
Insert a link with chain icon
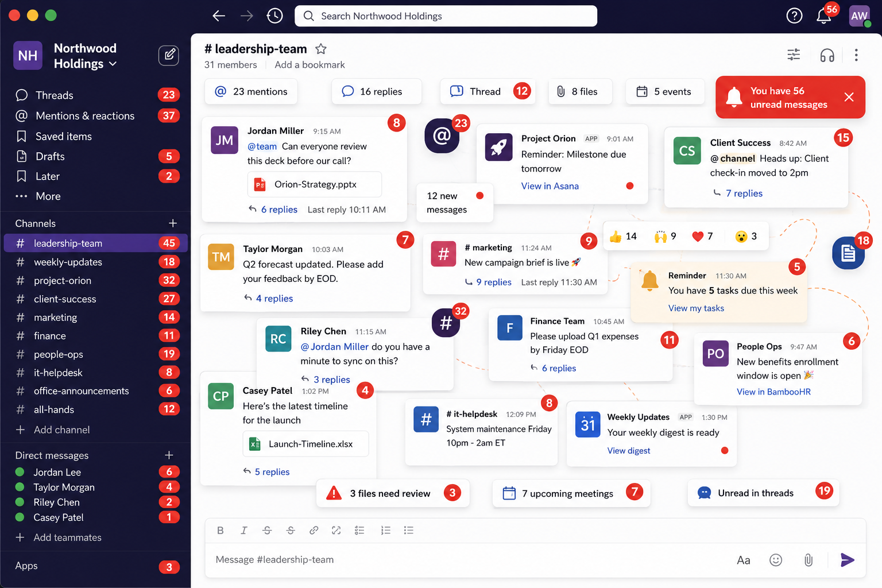tap(314, 531)
